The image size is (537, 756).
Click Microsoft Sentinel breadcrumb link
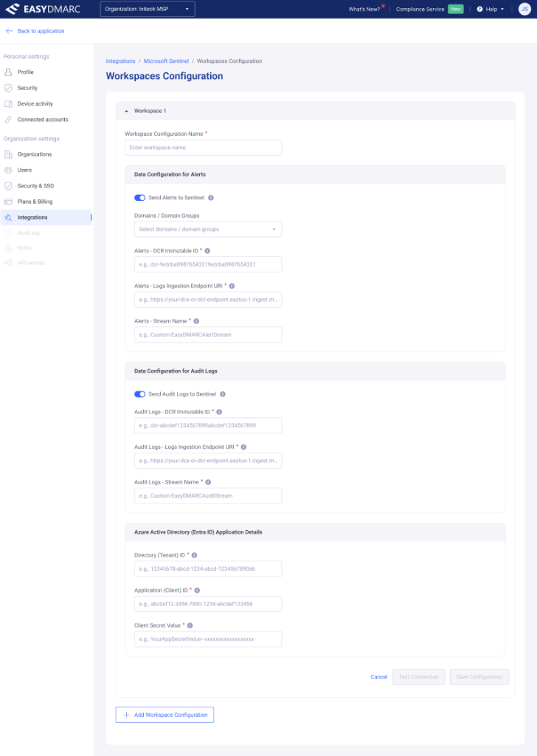pyautogui.click(x=166, y=61)
